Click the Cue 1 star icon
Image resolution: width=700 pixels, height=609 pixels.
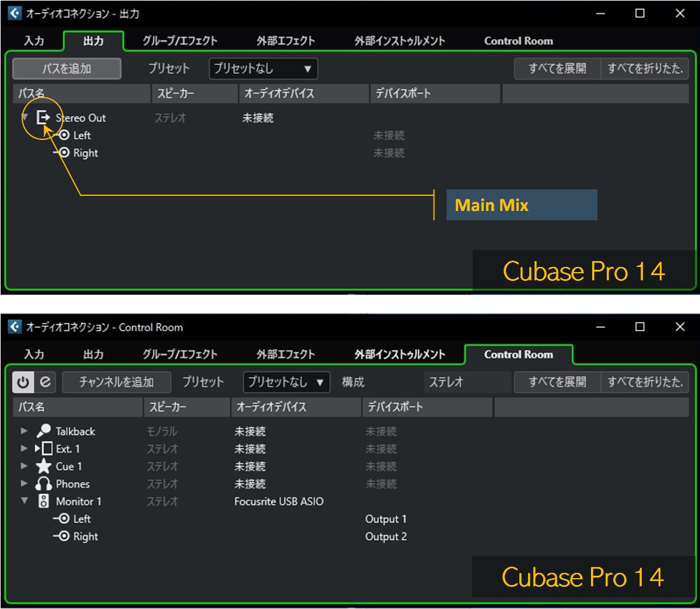pos(44,466)
